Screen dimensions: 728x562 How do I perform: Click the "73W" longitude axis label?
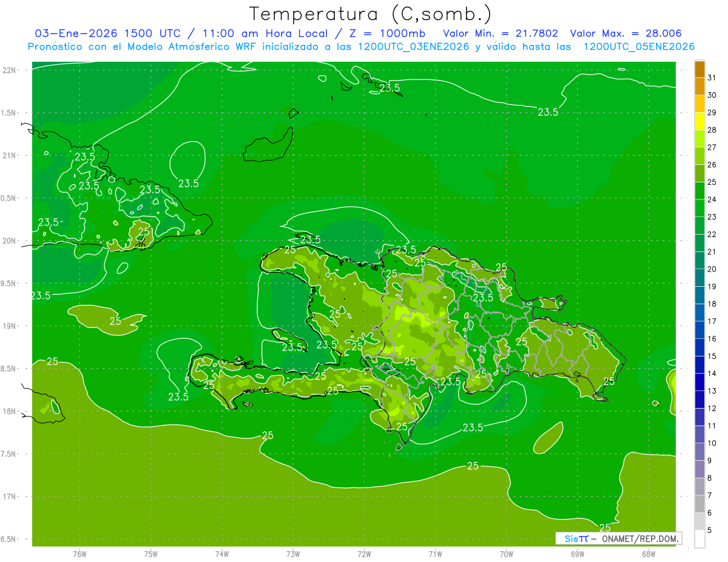[x=293, y=554]
